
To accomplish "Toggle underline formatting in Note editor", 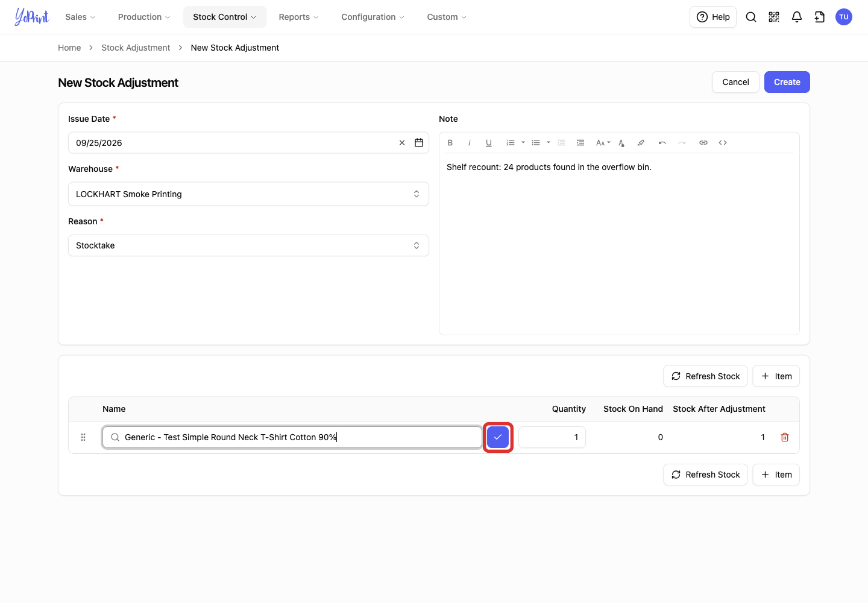I will (489, 143).
